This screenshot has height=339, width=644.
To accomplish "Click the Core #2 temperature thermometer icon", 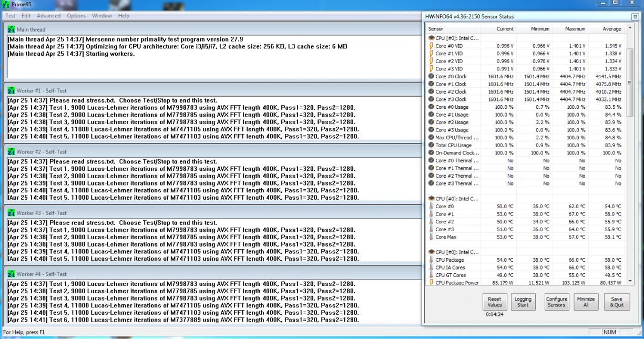I will pyautogui.click(x=431, y=222).
